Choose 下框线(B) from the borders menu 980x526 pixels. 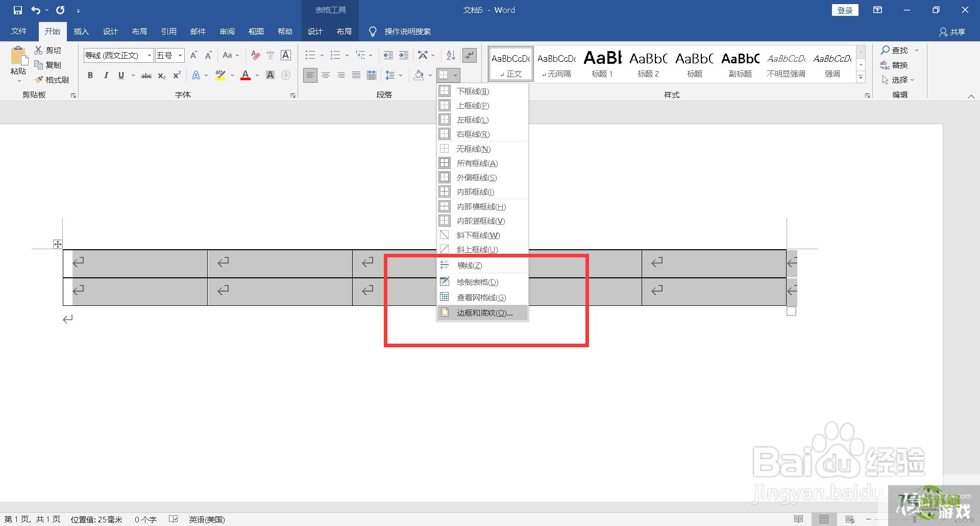[x=482, y=91]
